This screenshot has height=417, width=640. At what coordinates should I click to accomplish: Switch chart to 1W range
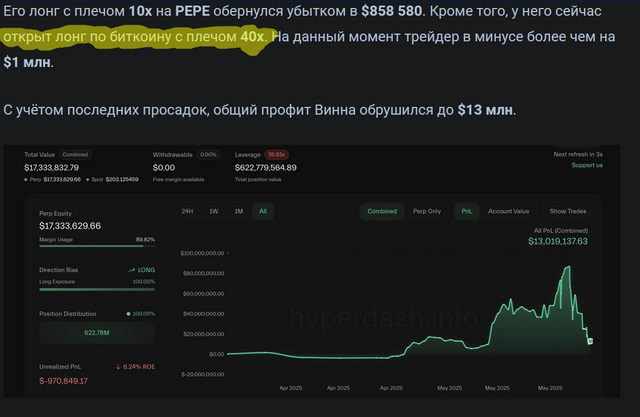[x=213, y=211]
